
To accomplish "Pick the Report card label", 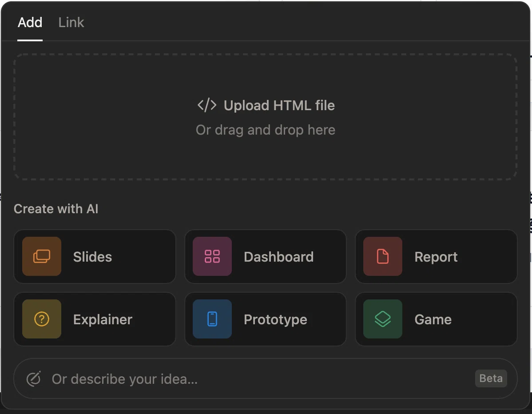I will tap(436, 257).
